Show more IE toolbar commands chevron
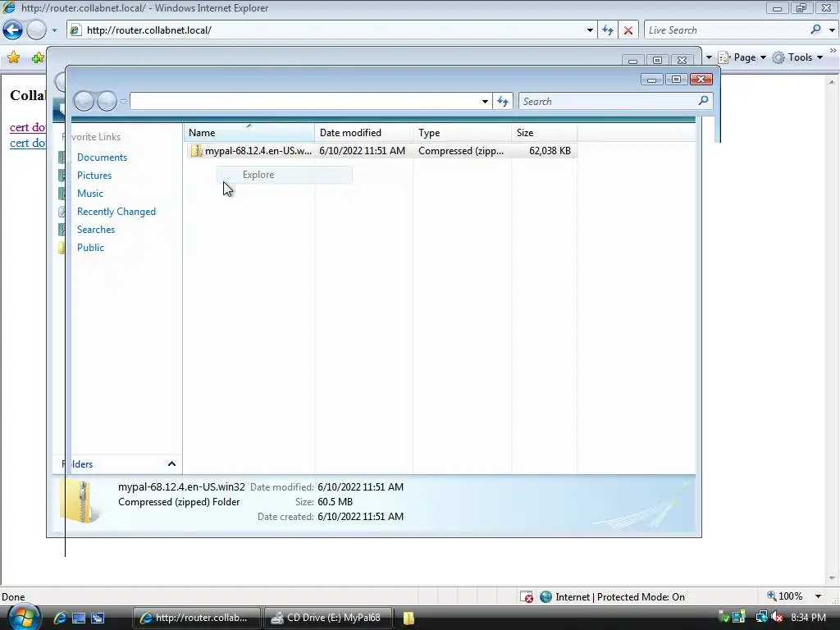The width and height of the screenshot is (840, 630). coord(833,50)
